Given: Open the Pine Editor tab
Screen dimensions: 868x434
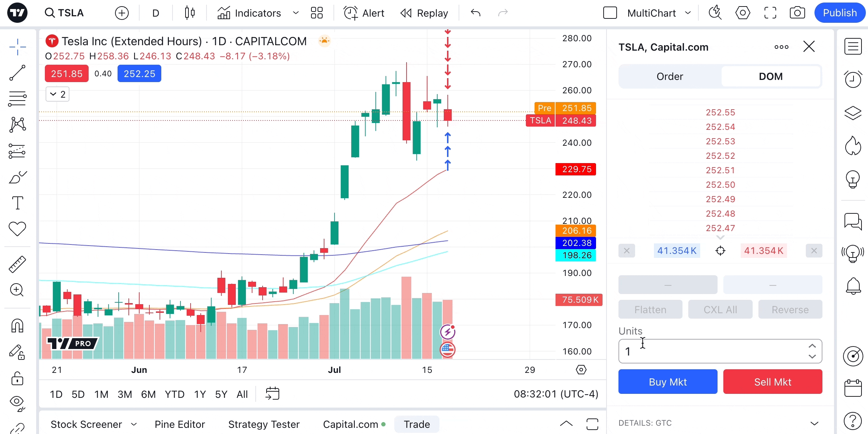Looking at the screenshot, I should pos(180,424).
